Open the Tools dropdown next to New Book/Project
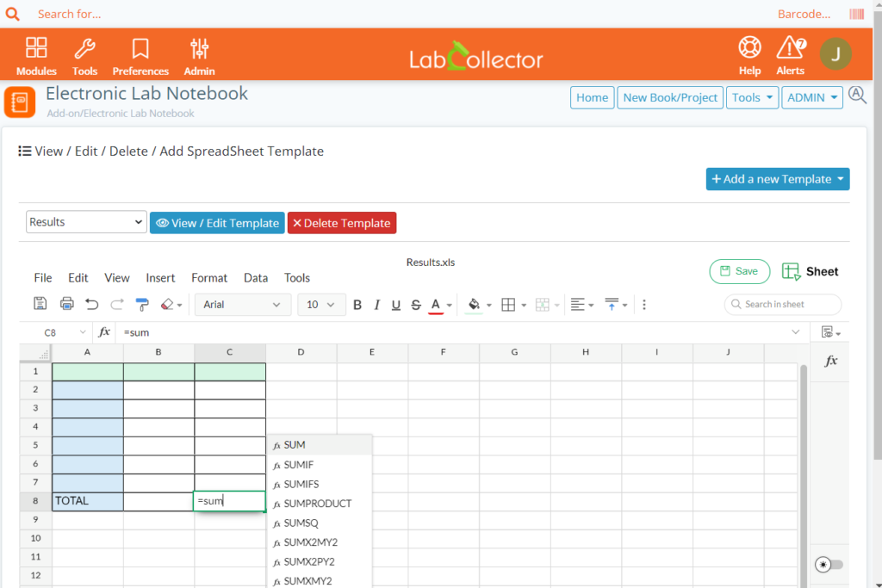Image resolution: width=882 pixels, height=588 pixels. pos(752,98)
